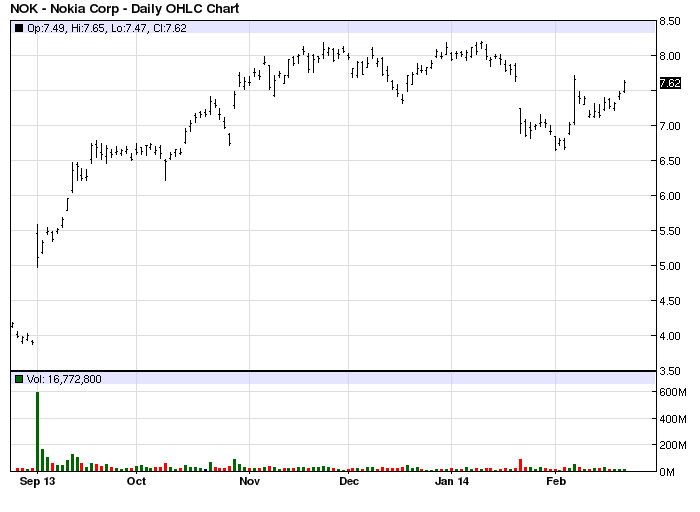Image resolution: width=700 pixels, height=512 pixels.
Task: Click the tall red volume bar in late January
Action: 521,465
